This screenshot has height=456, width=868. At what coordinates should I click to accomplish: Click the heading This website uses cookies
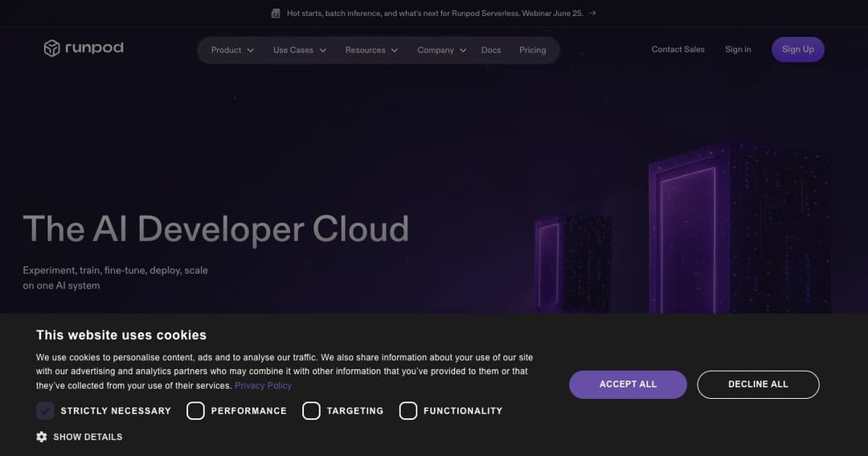tap(121, 335)
